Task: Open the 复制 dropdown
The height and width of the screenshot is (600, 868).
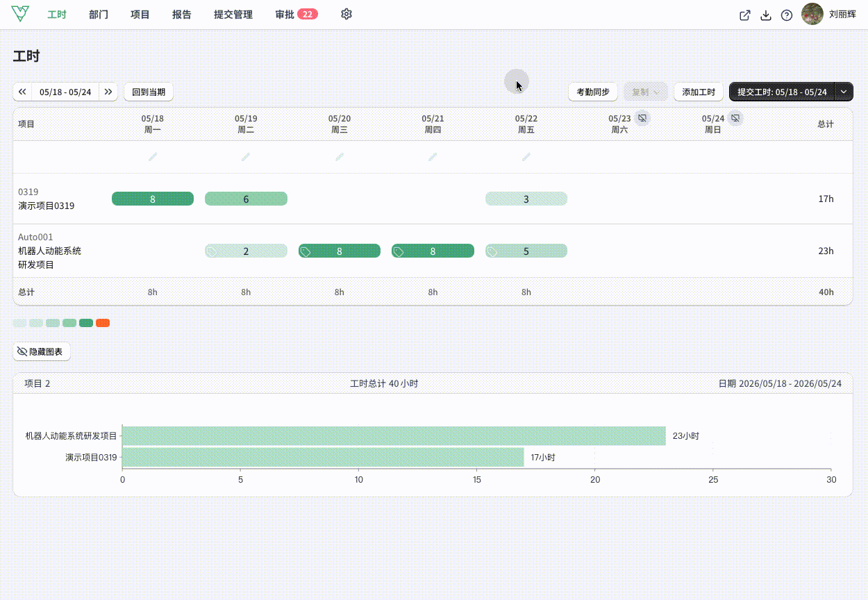Action: (x=646, y=92)
